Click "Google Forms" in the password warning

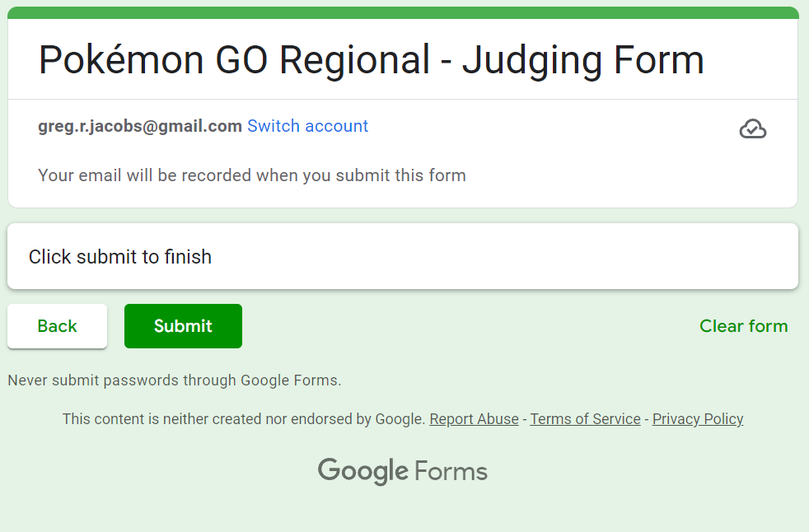pyautogui.click(x=288, y=380)
